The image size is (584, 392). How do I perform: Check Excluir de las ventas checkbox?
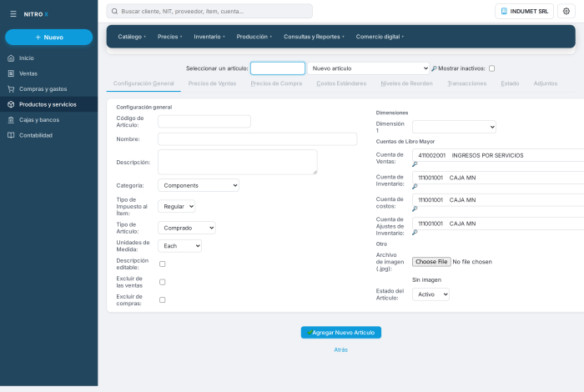(x=163, y=282)
